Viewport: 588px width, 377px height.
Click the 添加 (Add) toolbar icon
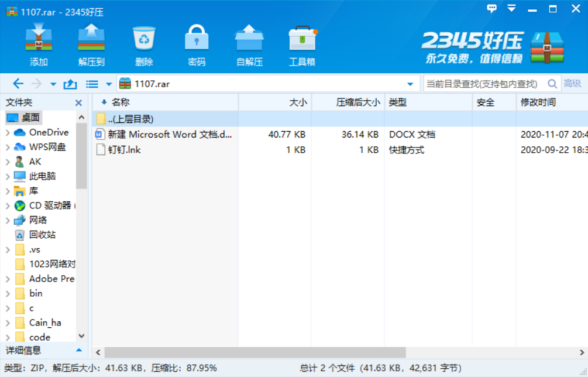[x=39, y=37]
